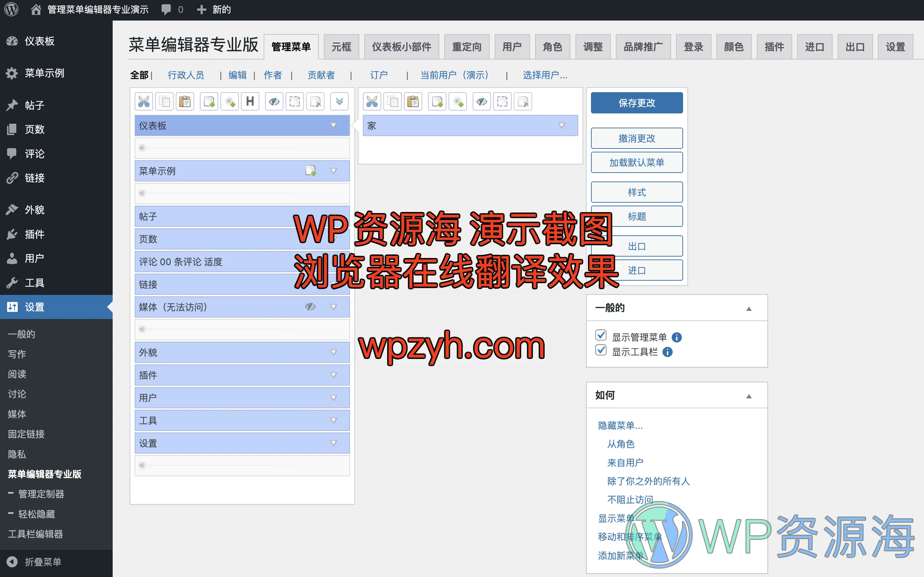The image size is (924, 577).
Task: Click info icon beside 显示管理菜单
Action: (x=676, y=337)
